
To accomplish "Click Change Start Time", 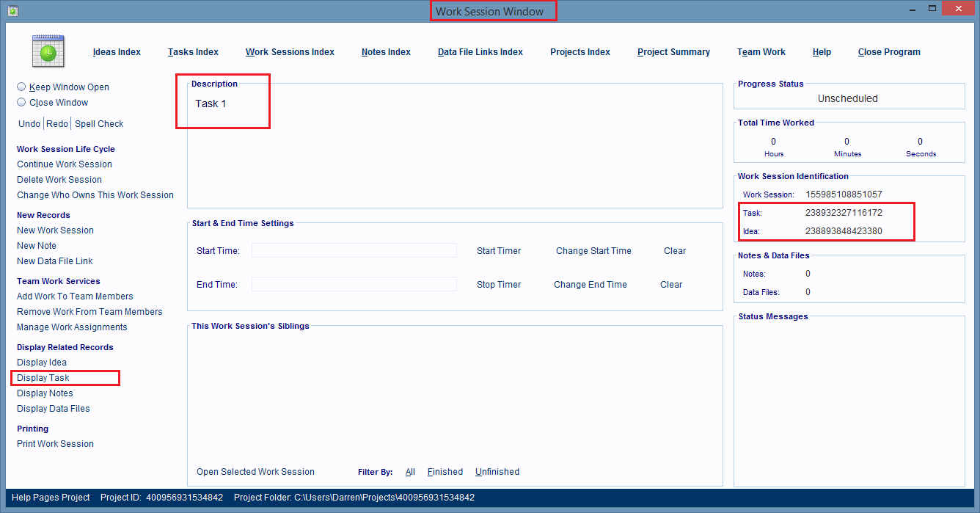I will [593, 251].
